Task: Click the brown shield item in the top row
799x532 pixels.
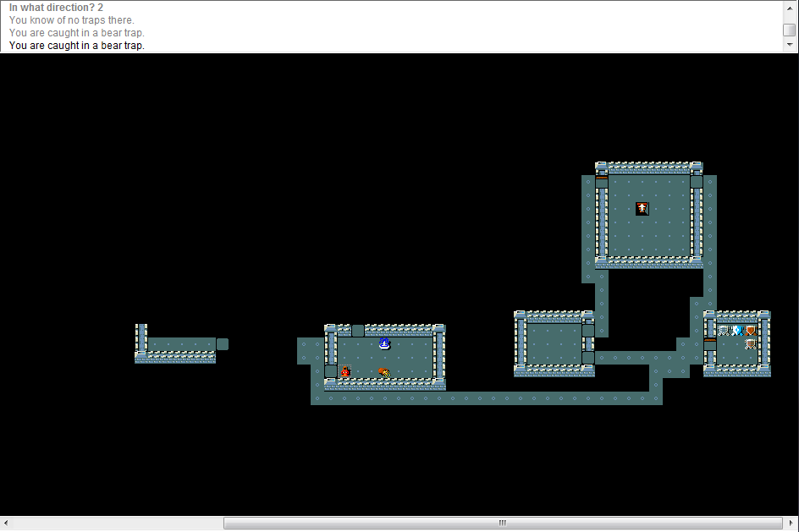Action: (x=751, y=331)
